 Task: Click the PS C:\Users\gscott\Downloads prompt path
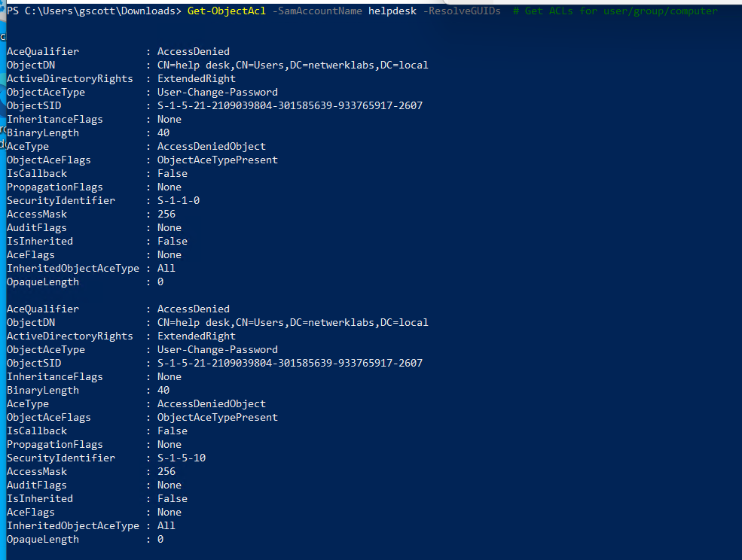pos(93,11)
